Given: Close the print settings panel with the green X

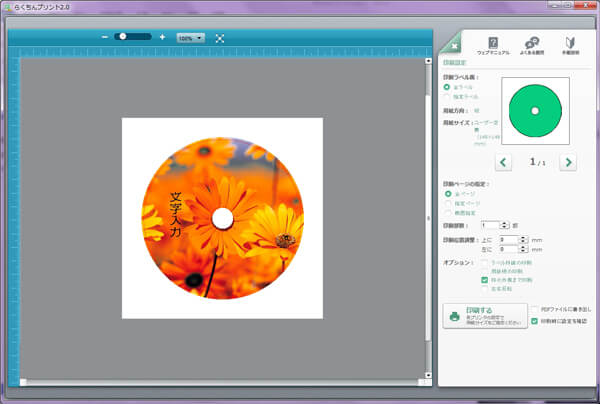Looking at the screenshot, I should (x=454, y=46).
